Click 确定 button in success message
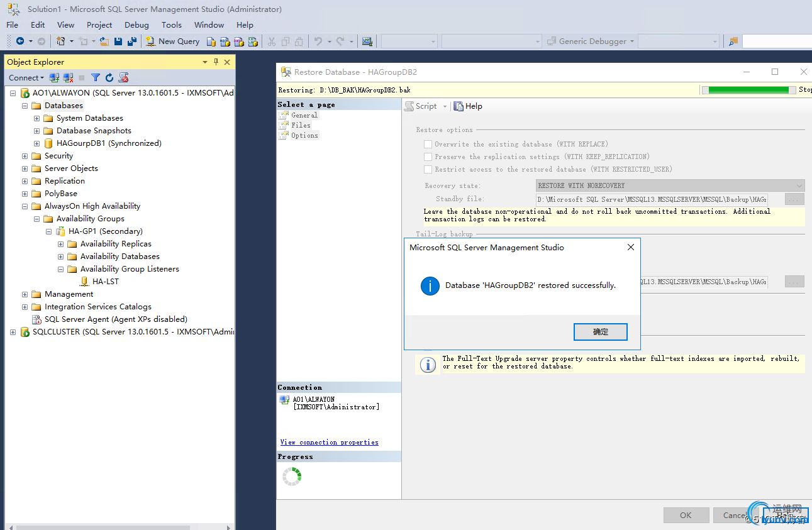This screenshot has width=812, height=530. [601, 331]
